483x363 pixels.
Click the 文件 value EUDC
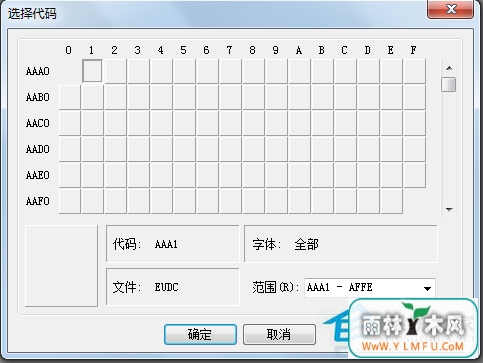click(166, 287)
